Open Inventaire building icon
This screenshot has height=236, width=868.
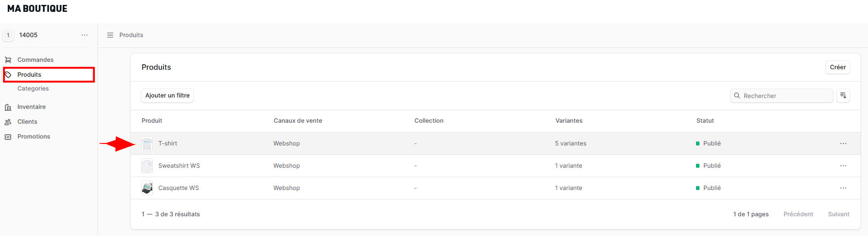[8, 107]
